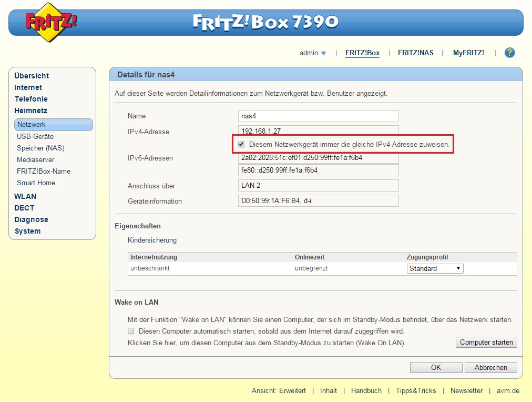This screenshot has width=532, height=402.
Task: Switch to the FRITZ!Box top tab
Action: (362, 53)
